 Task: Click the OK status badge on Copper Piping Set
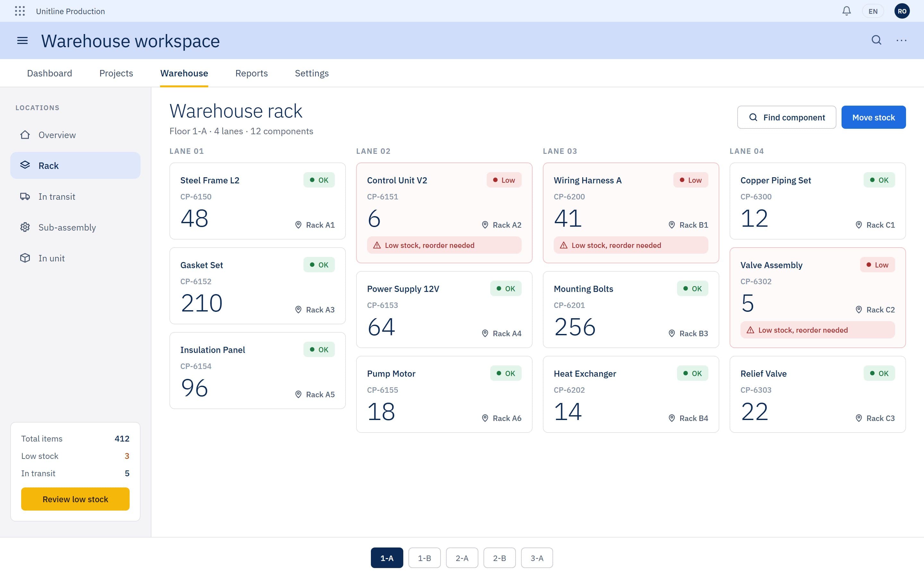point(879,180)
